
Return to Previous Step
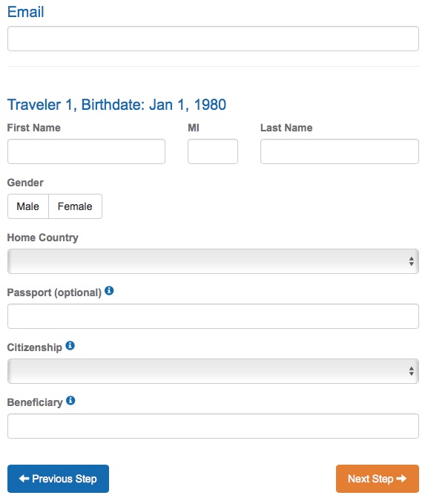point(58,479)
